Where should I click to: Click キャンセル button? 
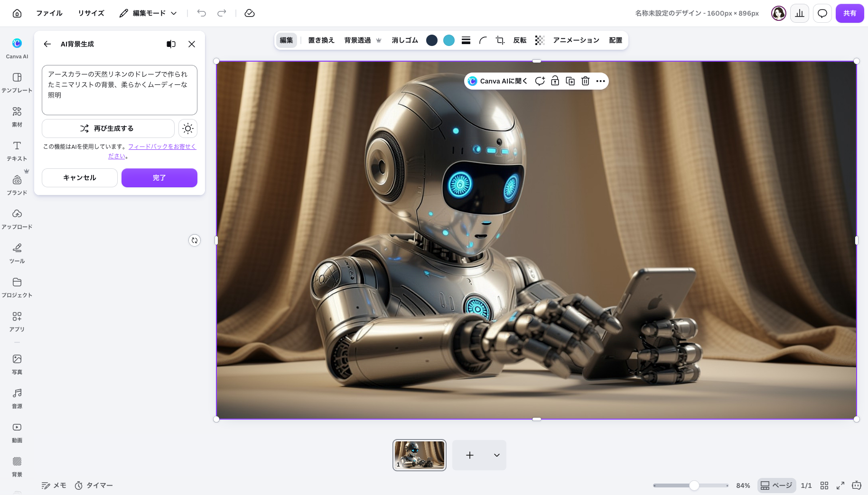pos(80,178)
